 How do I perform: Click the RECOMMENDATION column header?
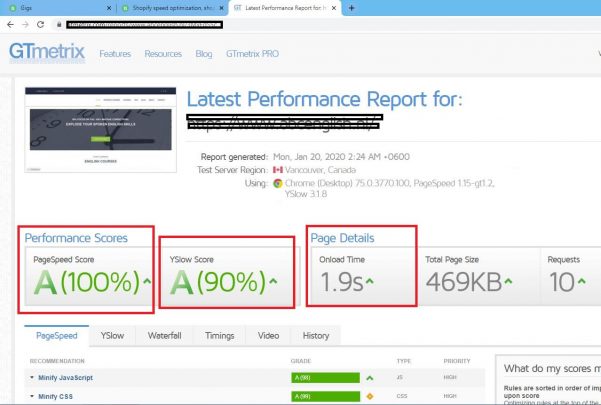[57, 361]
